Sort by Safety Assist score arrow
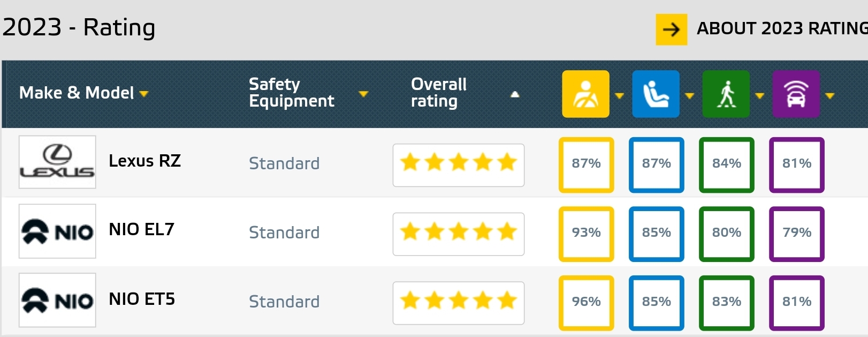This screenshot has width=868, height=337. 829,96
